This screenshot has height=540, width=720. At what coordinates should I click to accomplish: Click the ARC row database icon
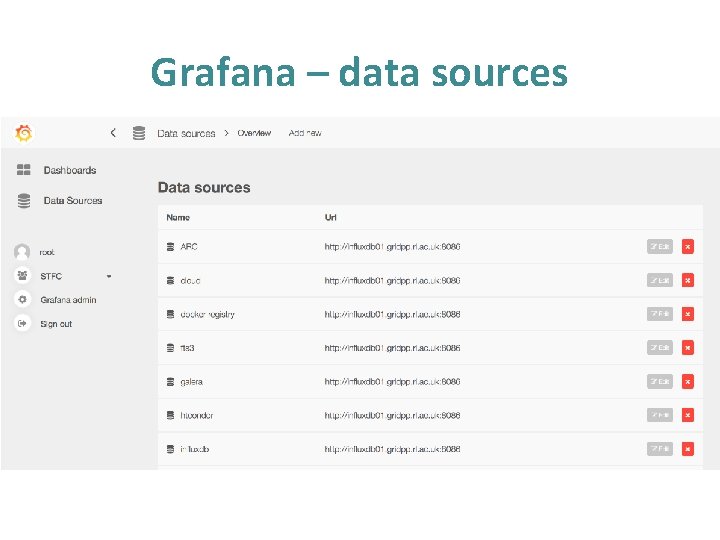(170, 247)
